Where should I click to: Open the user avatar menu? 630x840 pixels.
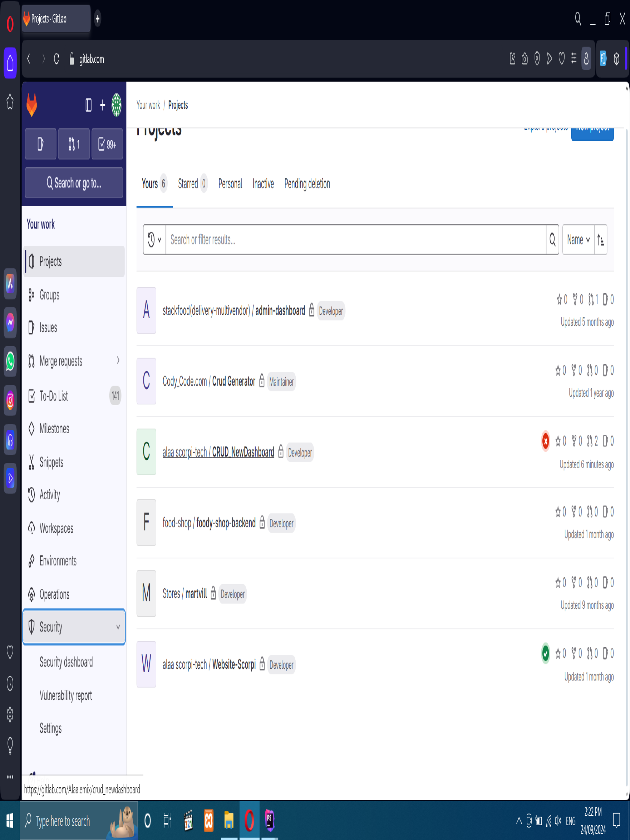click(x=116, y=105)
